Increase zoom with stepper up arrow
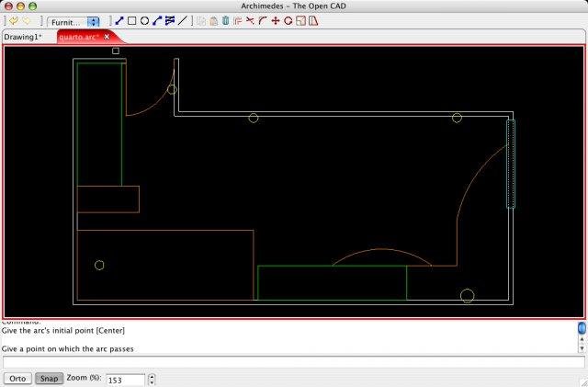This screenshot has height=387, width=588. tap(152, 377)
